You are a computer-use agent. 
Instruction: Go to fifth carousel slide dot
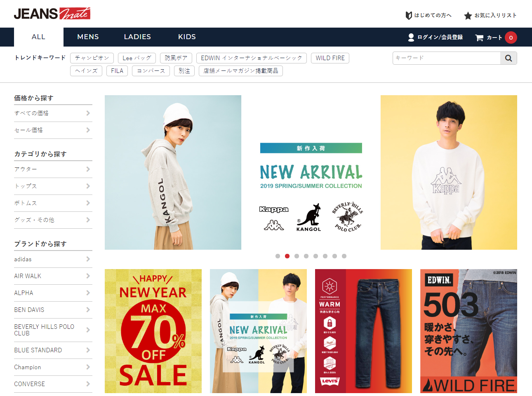315,256
